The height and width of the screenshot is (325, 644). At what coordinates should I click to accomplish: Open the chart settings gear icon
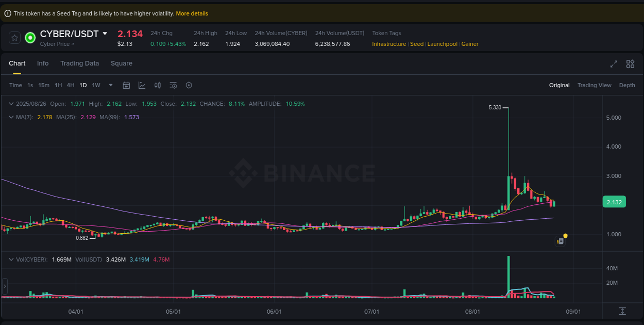click(189, 85)
